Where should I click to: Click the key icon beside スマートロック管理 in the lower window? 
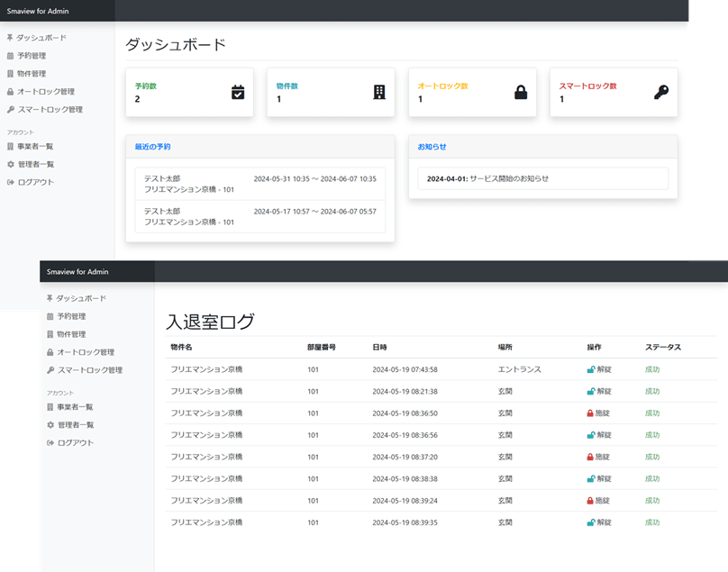tap(50, 370)
